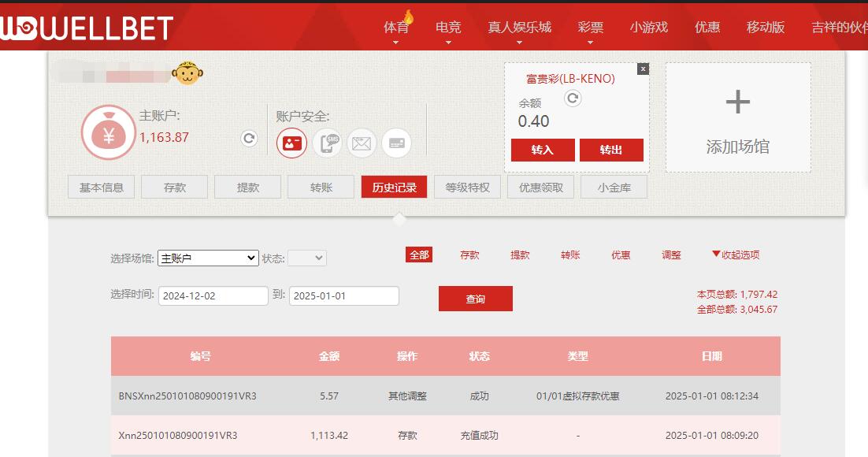Viewport: 868px width, 457px height.
Task: Select the 存款 deposit record filter
Action: [469, 255]
